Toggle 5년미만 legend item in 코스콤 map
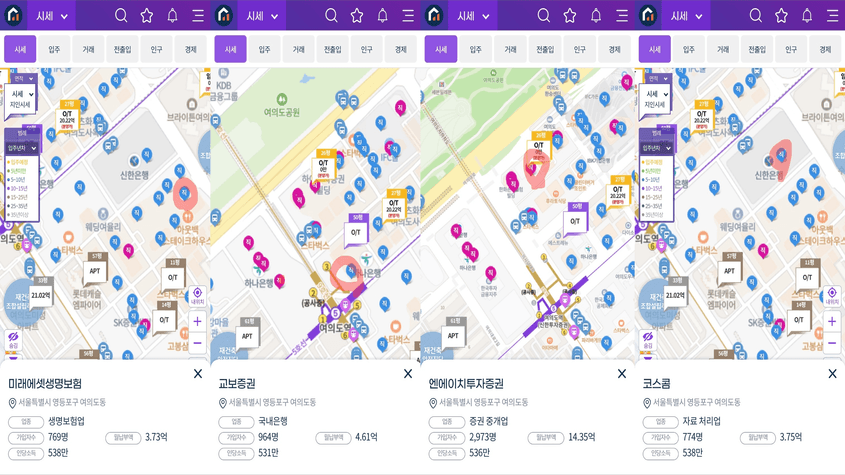The height and width of the screenshot is (475, 845). point(653,171)
